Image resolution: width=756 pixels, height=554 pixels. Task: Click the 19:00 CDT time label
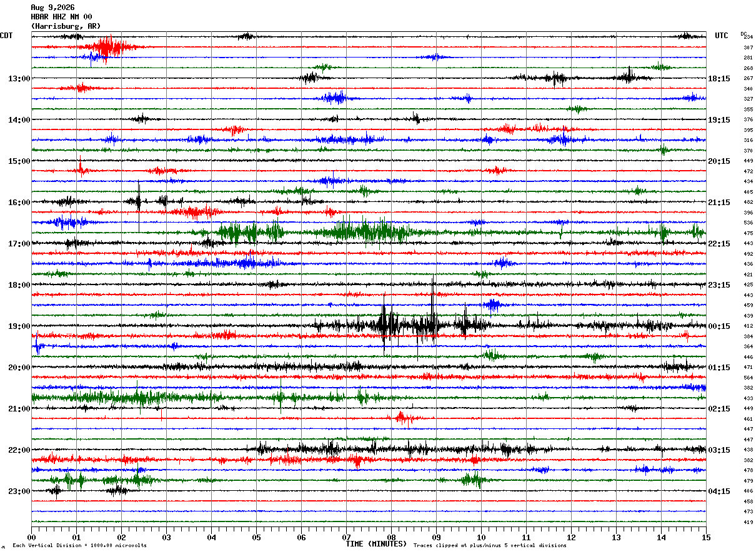click(19, 326)
